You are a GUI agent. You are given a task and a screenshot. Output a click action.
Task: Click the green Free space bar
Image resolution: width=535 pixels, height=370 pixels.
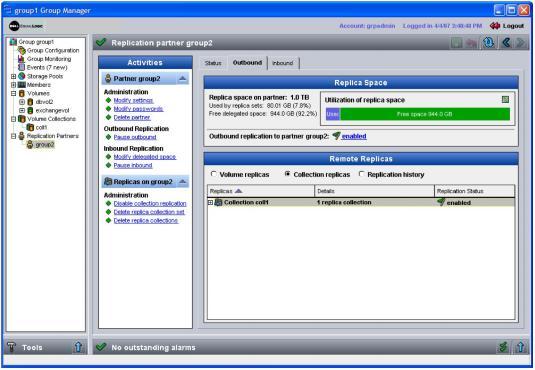(x=425, y=114)
